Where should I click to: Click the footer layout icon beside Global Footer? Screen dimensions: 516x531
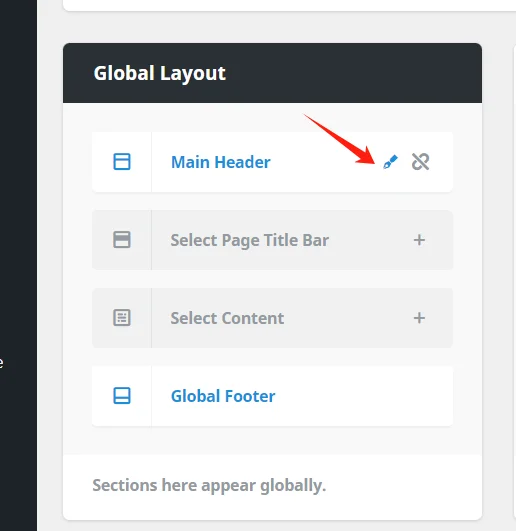[x=122, y=396]
